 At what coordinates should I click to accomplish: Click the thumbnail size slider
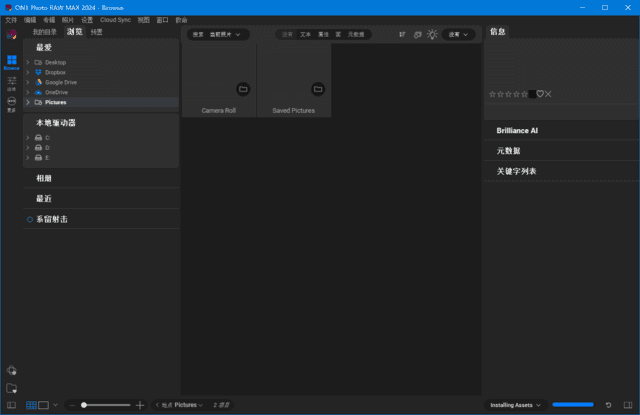click(x=106, y=405)
